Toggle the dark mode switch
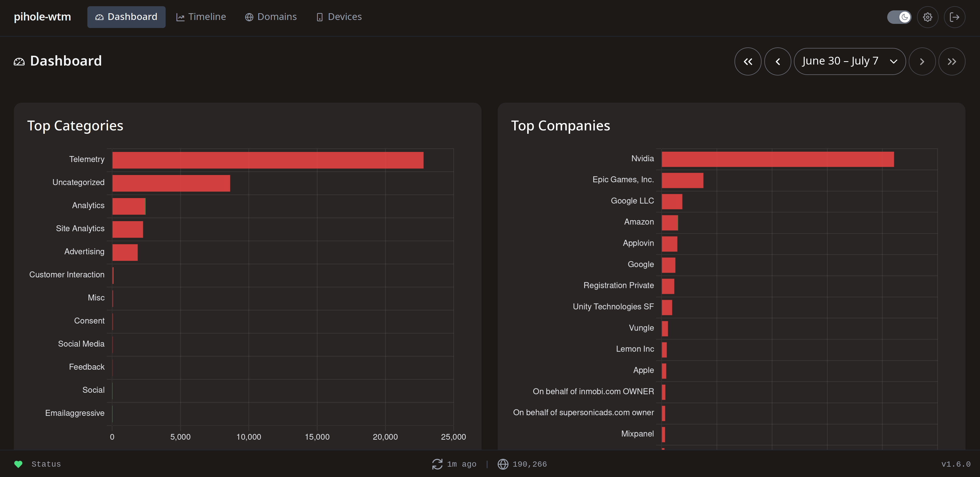The width and height of the screenshot is (980, 477). point(899,17)
